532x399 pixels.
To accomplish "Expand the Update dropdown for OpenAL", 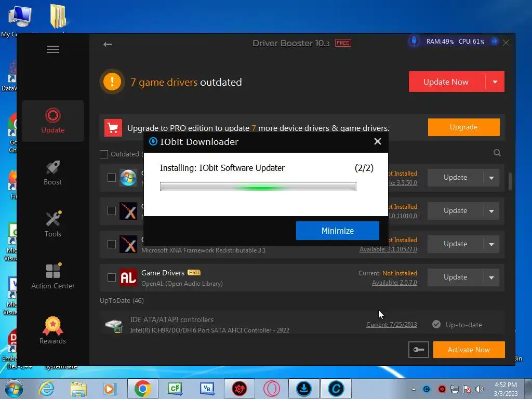I will coord(491,277).
